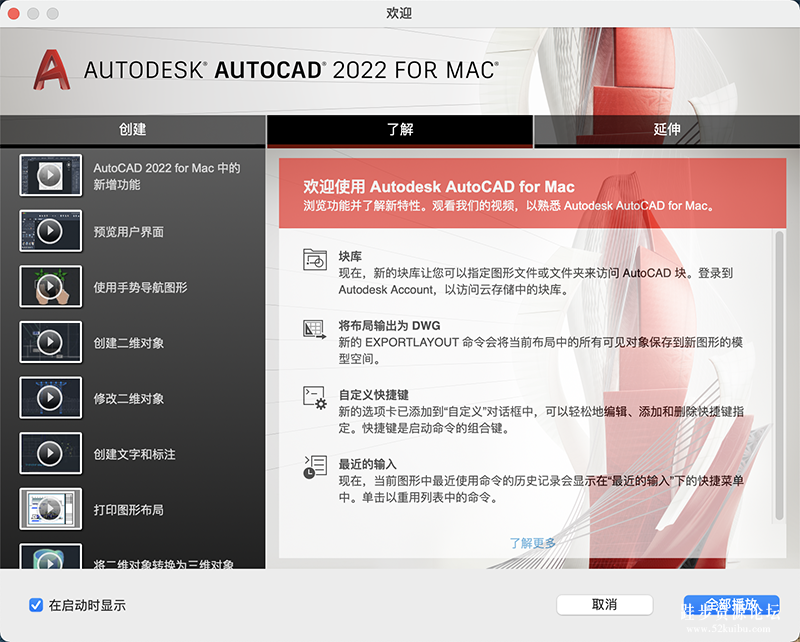Click the 全部播放 button
The image size is (800, 642).
point(731,605)
